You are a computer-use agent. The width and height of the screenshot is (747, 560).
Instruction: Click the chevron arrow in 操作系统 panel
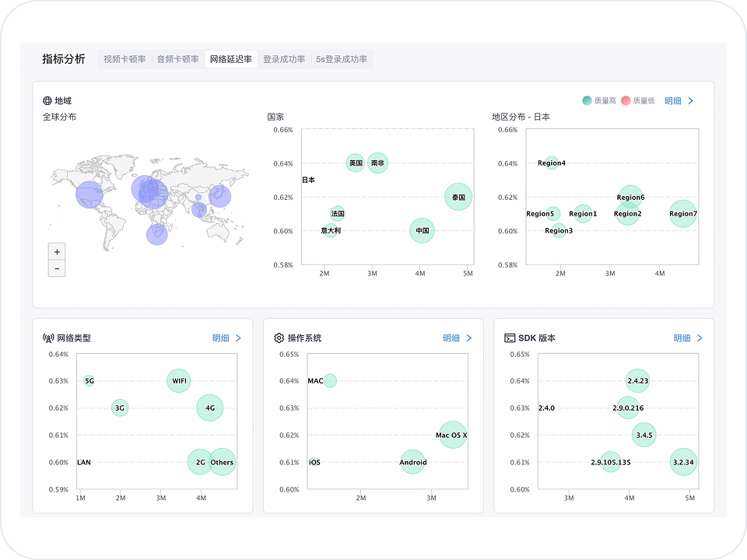(x=469, y=338)
